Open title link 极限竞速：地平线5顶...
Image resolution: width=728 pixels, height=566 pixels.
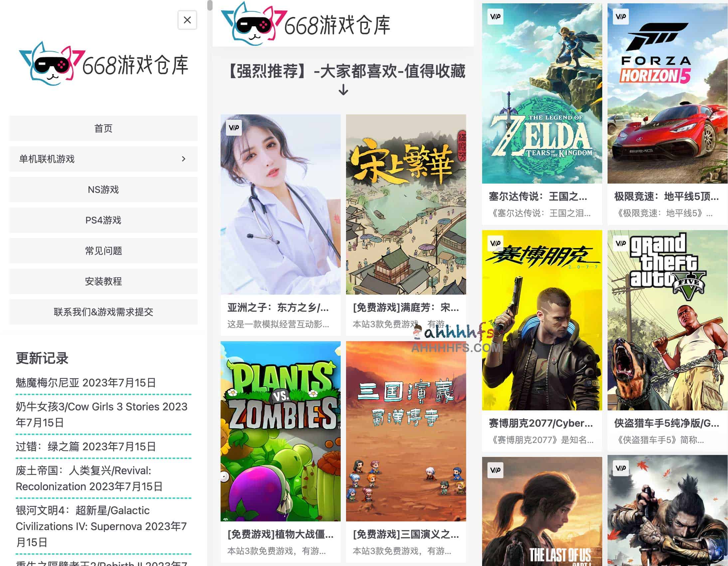667,197
